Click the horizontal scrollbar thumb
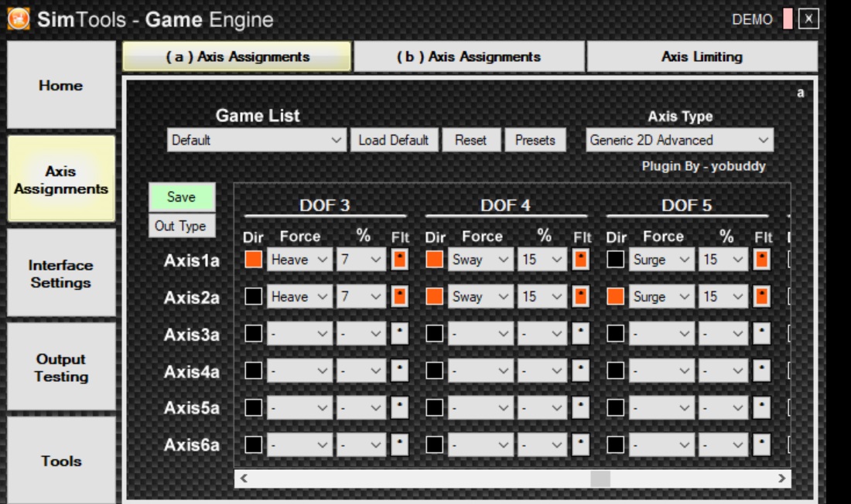 [600, 478]
